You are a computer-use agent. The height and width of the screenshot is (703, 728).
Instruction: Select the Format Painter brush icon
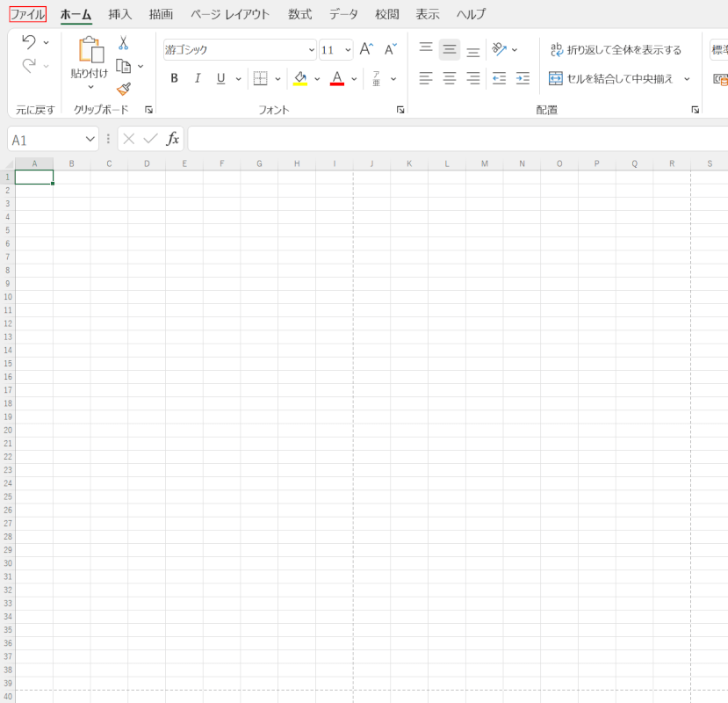tap(123, 90)
